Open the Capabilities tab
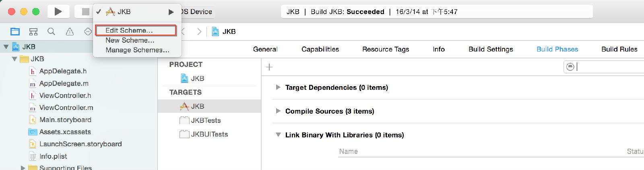Screen dimensions: 644x170 pos(320,49)
